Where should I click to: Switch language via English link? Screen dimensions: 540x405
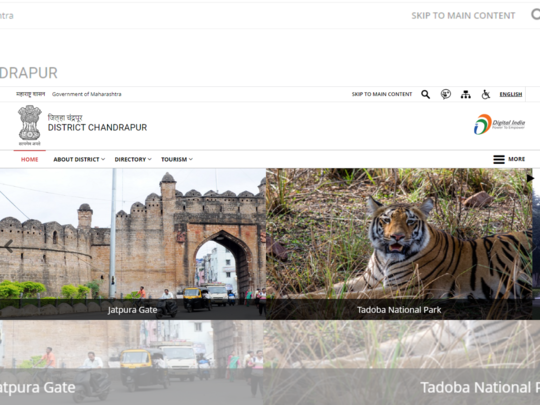pos(511,94)
